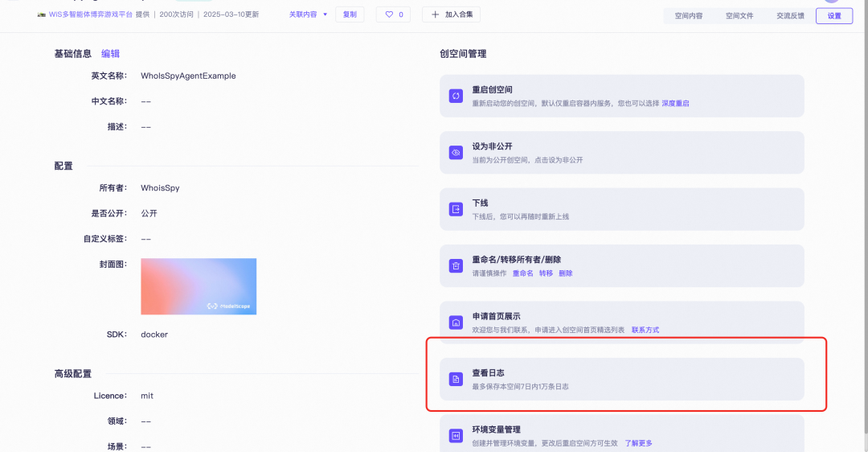Image resolution: width=868 pixels, height=452 pixels.
Task: Click the 删除 link
Action: pyautogui.click(x=566, y=273)
